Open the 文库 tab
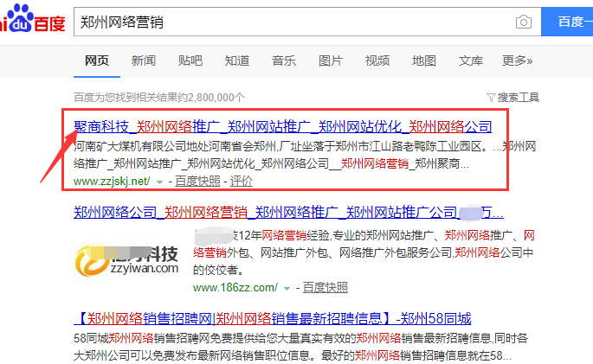This screenshot has height=364, width=593. (471, 61)
